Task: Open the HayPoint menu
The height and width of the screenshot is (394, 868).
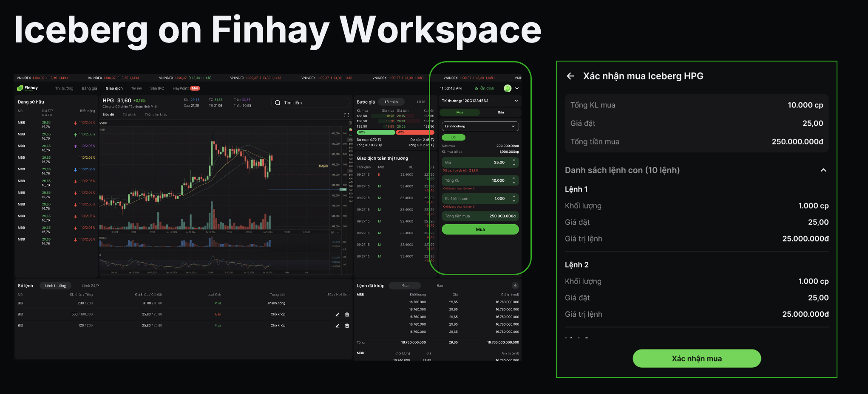Action: (x=186, y=88)
